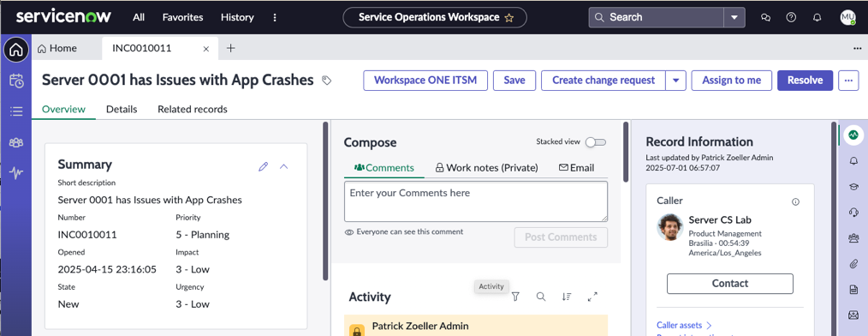Collapse the Summary card chevron
This screenshot has height=336, width=868.
point(284,166)
